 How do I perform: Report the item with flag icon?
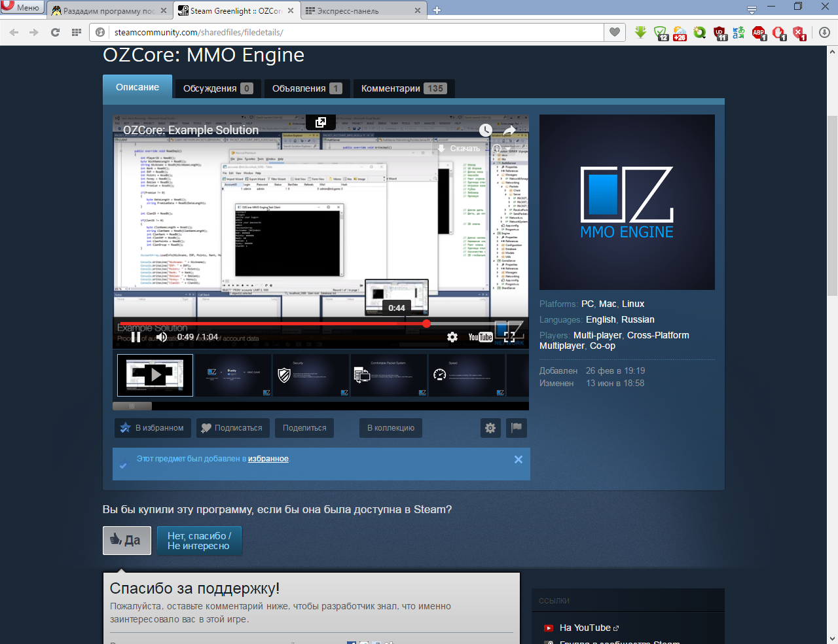(x=517, y=428)
